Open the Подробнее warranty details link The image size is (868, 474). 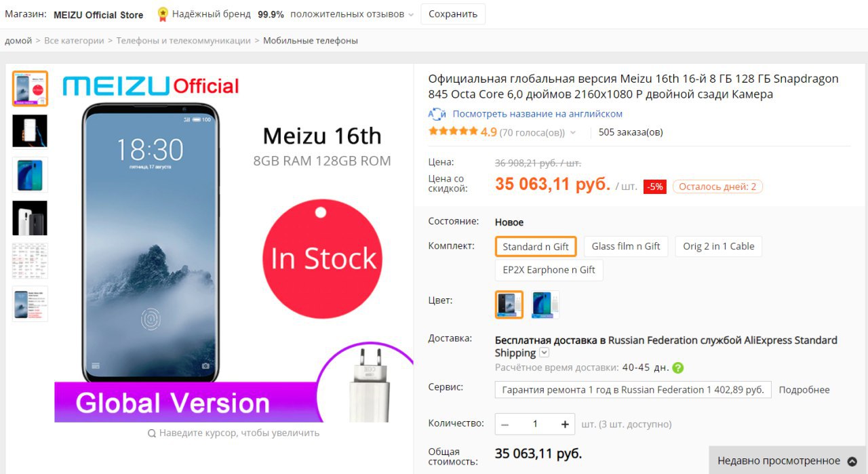tap(804, 390)
